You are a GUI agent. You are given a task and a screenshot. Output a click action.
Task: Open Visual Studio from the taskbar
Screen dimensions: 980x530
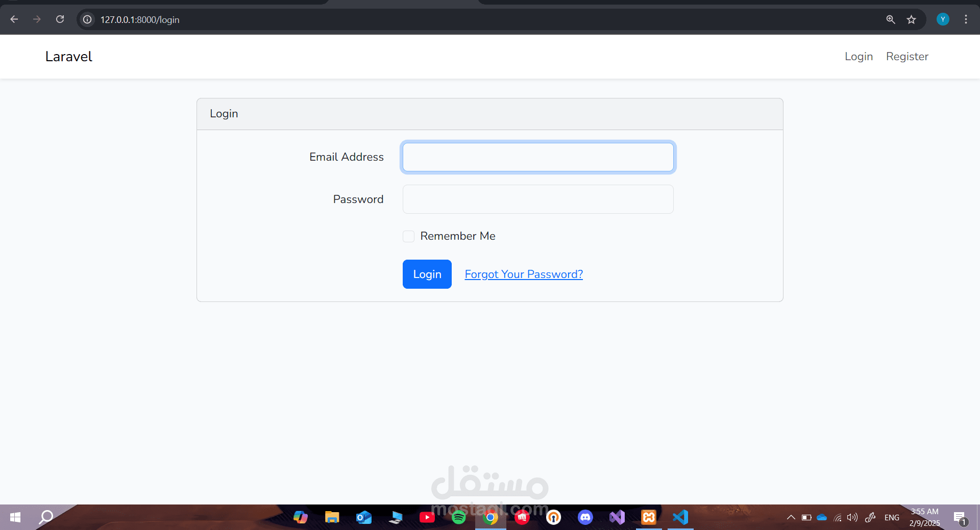point(617,517)
